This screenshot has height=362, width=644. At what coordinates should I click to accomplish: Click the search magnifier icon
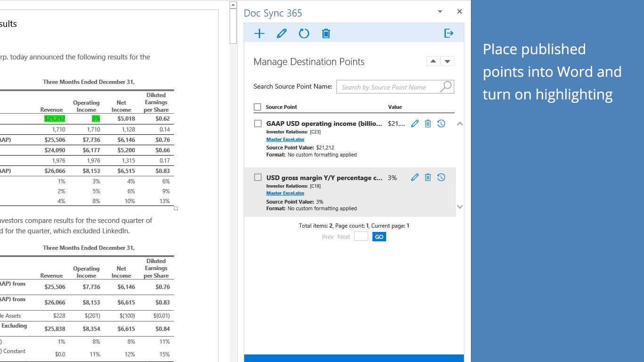(x=446, y=87)
